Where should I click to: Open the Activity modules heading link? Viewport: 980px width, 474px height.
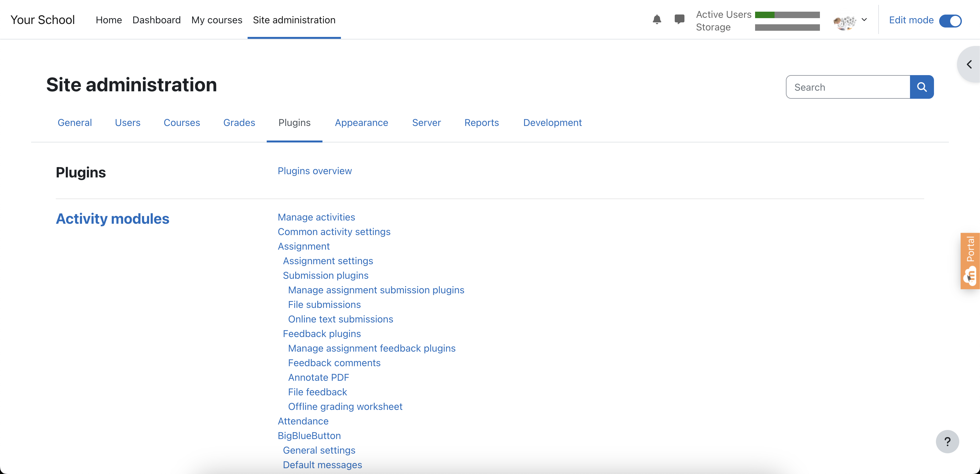pyautogui.click(x=112, y=219)
